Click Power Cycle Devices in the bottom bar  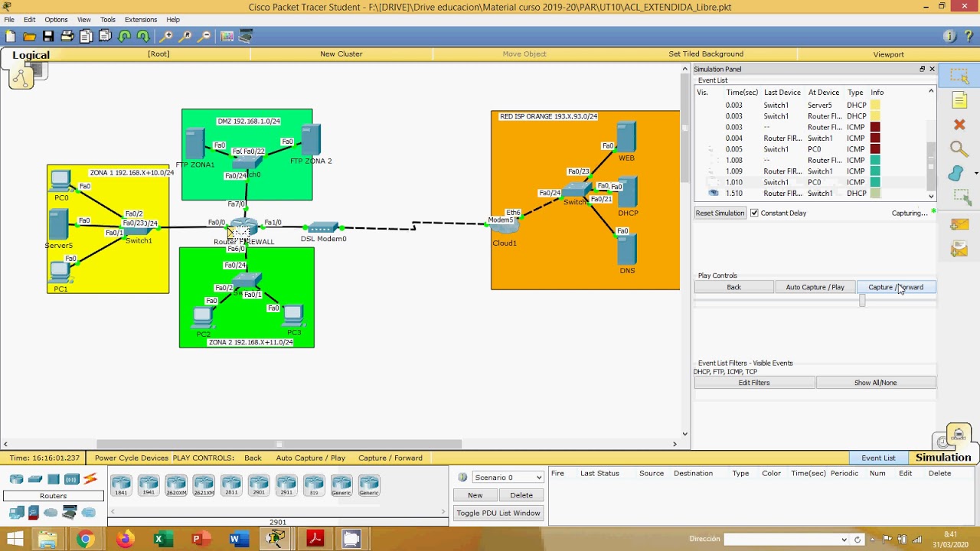(x=132, y=458)
